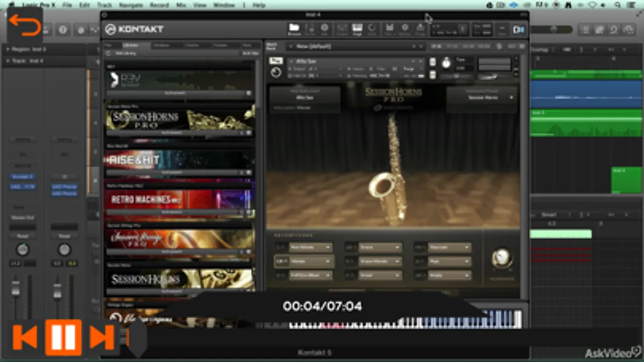
Task: Click the Add Library button
Action: 126,53
